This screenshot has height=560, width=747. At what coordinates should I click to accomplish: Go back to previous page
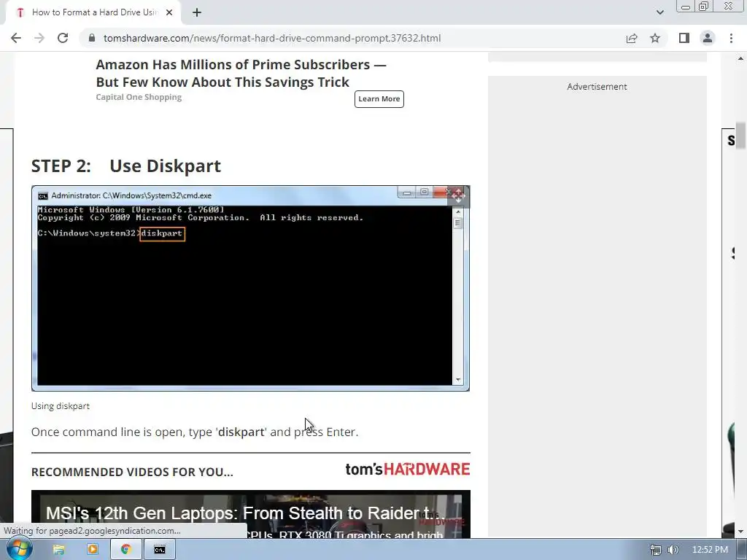coord(16,38)
